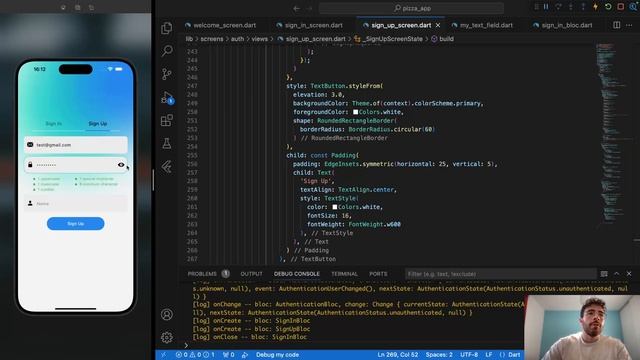Open the Flutter sidebar icon

point(167,167)
